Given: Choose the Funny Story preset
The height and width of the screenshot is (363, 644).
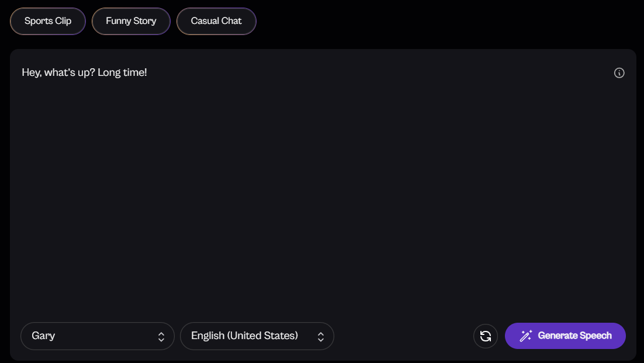Looking at the screenshot, I should tap(131, 21).
